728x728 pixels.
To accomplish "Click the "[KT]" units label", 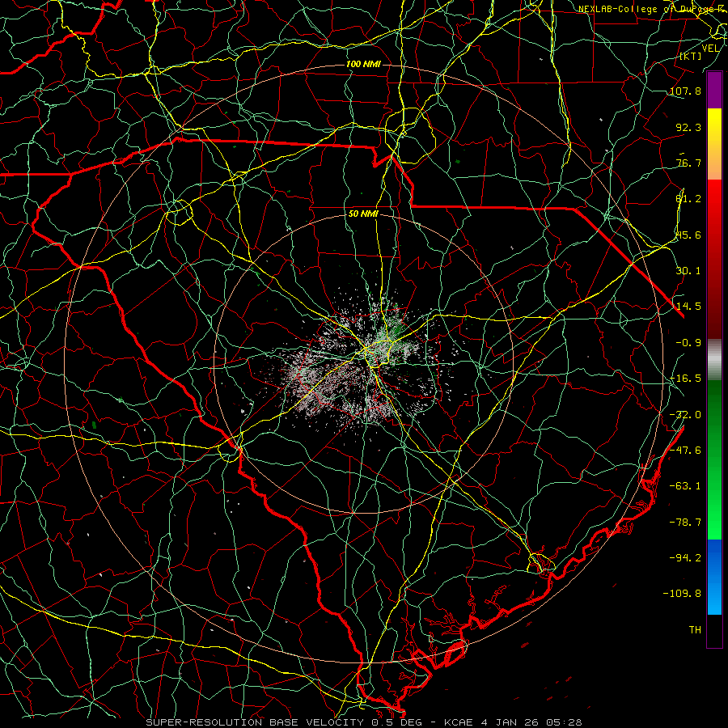I will point(691,56).
